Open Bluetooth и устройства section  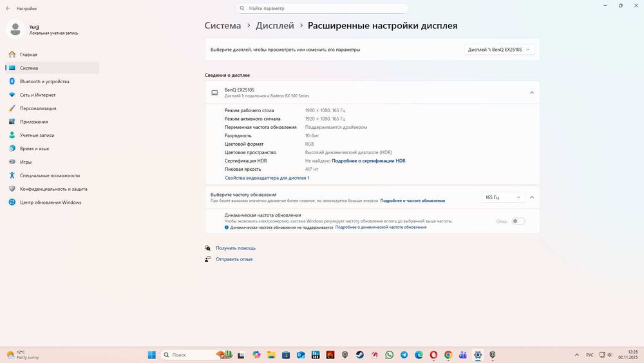point(52,81)
